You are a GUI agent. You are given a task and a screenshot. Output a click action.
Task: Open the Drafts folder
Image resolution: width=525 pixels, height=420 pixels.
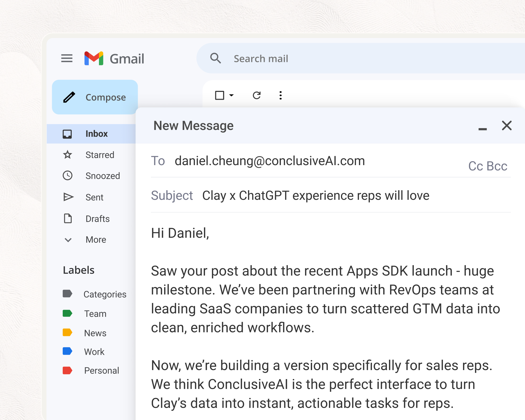coord(97,219)
